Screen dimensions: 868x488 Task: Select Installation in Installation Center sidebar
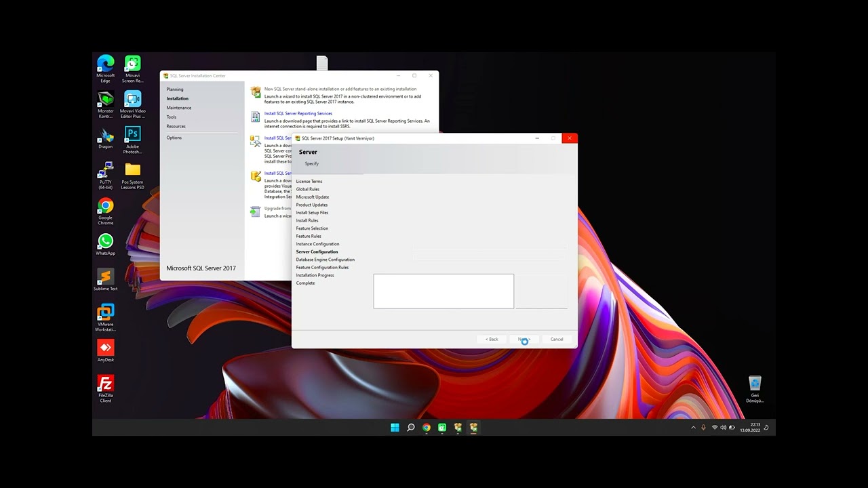click(178, 98)
